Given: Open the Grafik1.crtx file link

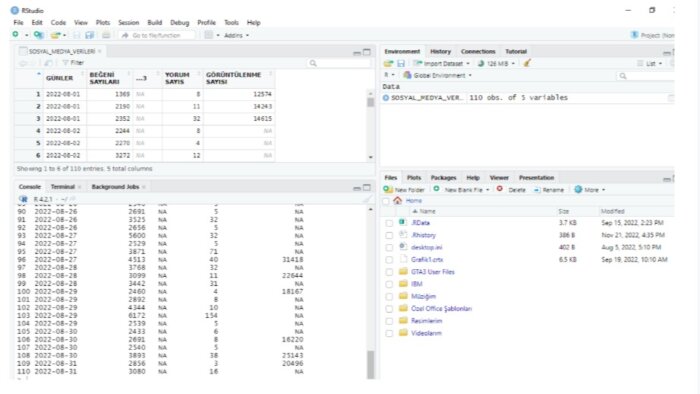Looking at the screenshot, I should tap(427, 260).
